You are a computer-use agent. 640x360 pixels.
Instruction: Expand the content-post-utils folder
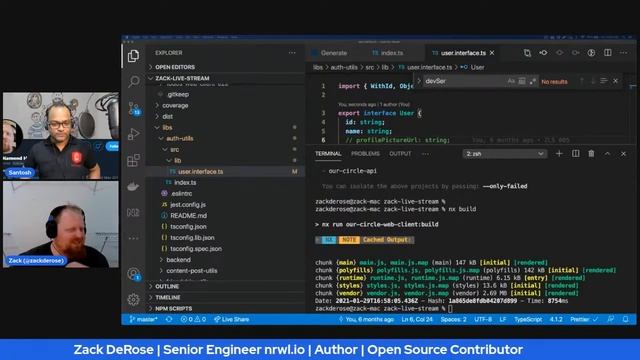[191, 271]
